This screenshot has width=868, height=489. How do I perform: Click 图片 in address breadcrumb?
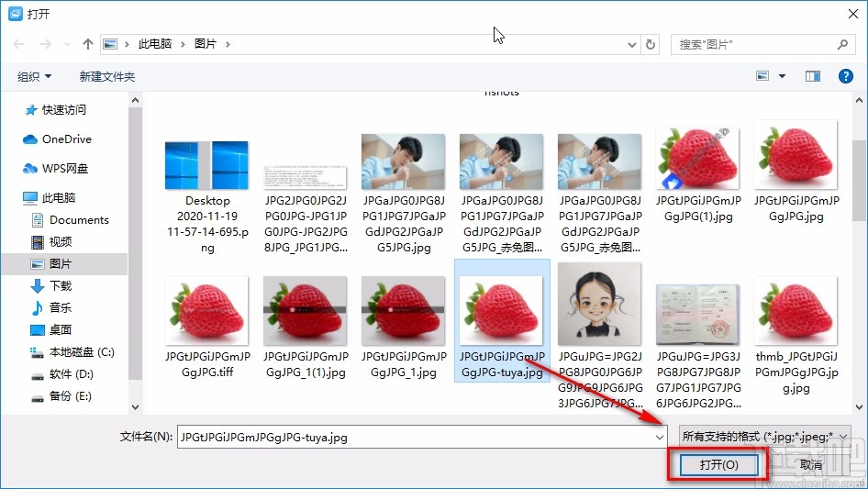(206, 44)
